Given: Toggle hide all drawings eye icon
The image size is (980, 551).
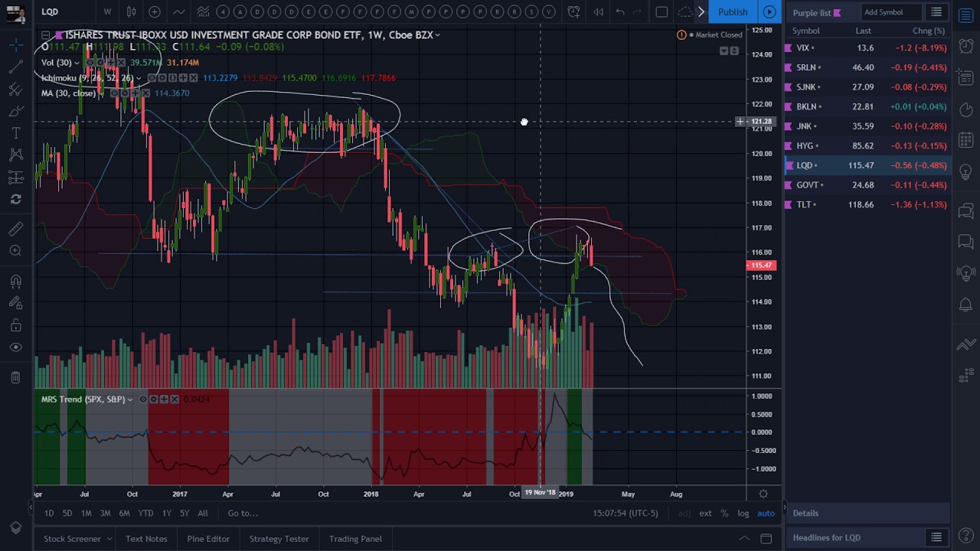Looking at the screenshot, I should pyautogui.click(x=15, y=347).
